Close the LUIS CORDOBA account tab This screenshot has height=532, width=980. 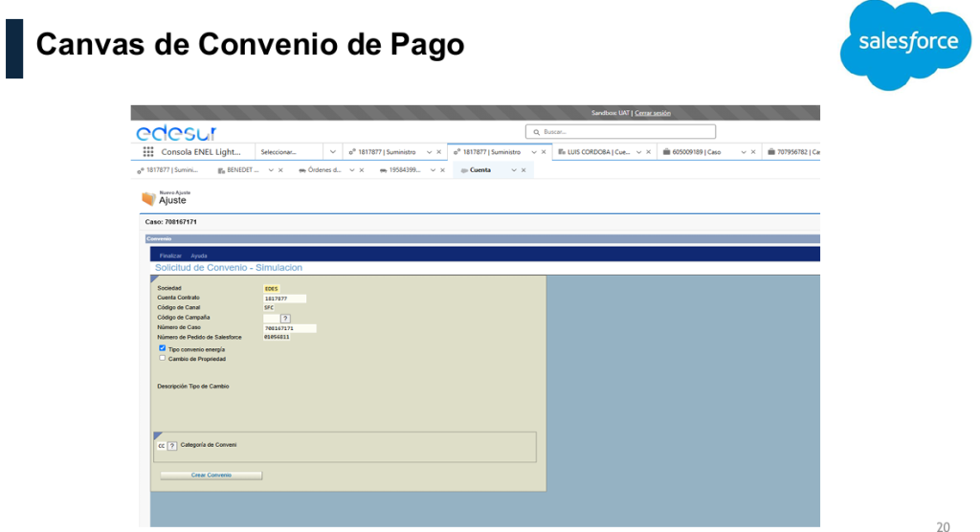[x=649, y=151]
